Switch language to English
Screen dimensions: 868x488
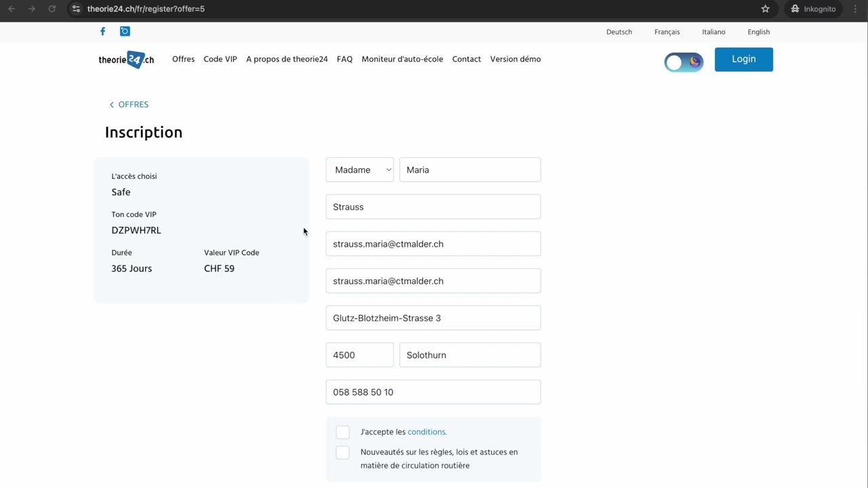click(759, 32)
